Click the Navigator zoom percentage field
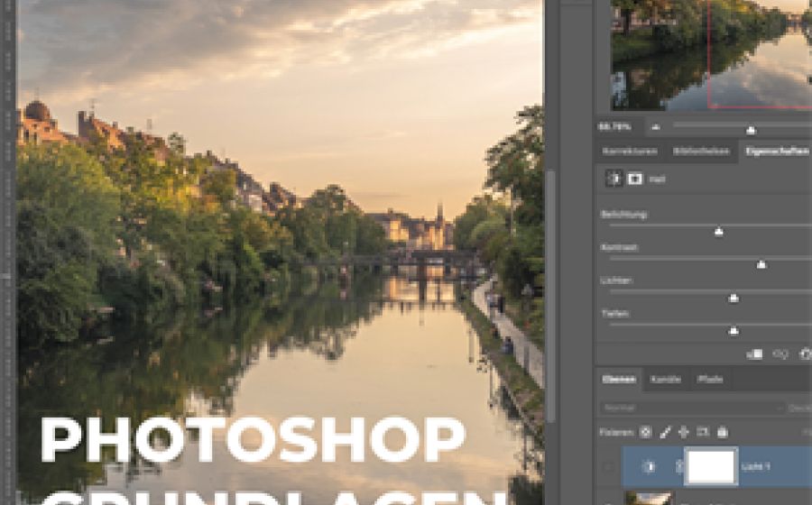Image resolution: width=812 pixels, height=505 pixels. click(x=615, y=127)
